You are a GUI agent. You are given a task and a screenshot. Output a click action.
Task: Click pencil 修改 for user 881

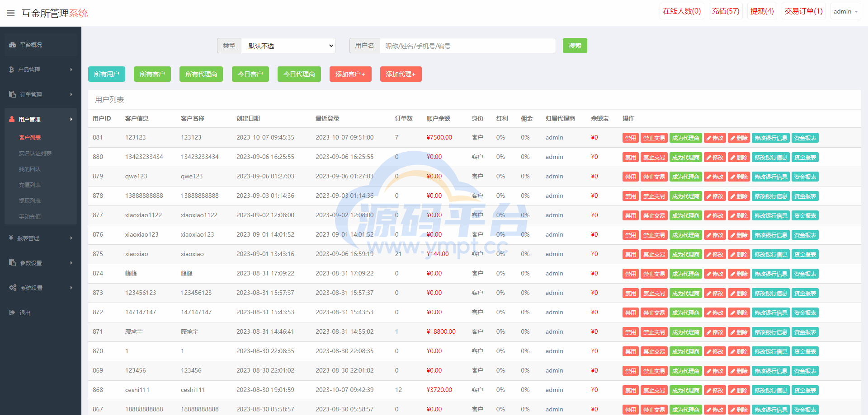[715, 138]
